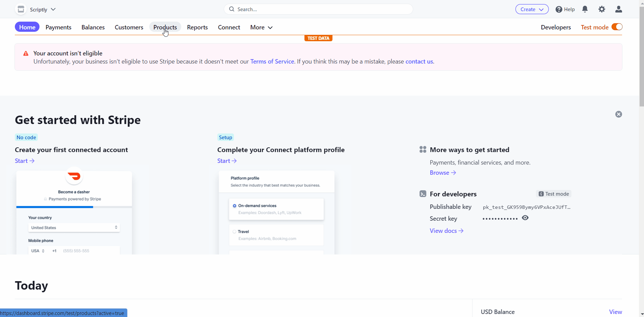Viewport: 644px width, 317px height.
Task: Focus the Search input field
Action: [x=318, y=9]
